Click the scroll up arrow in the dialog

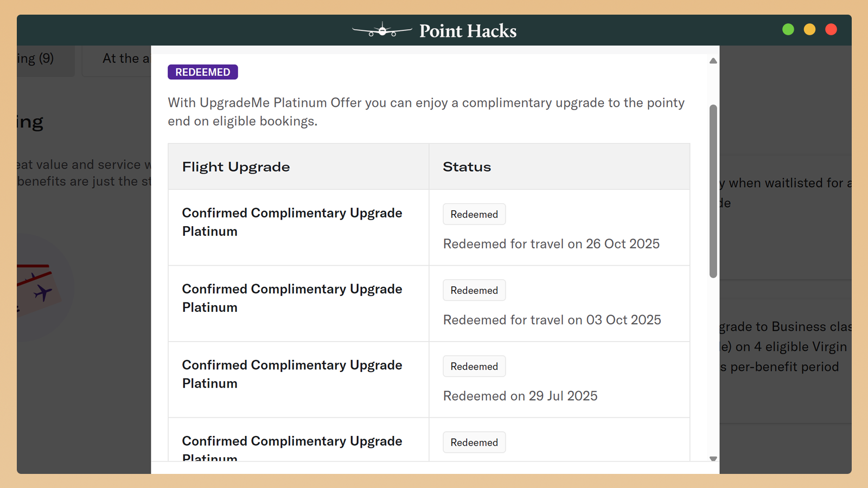click(713, 61)
